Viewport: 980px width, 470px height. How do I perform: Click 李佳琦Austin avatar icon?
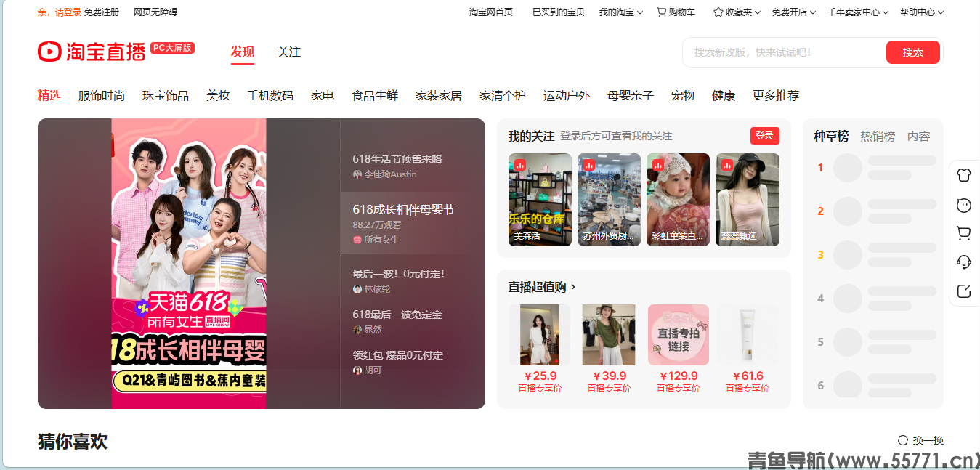pyautogui.click(x=357, y=174)
